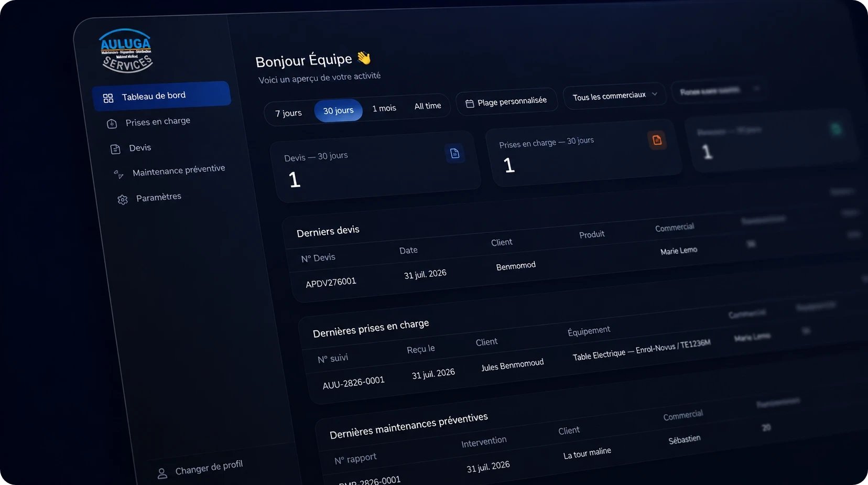Click the document icon beside Devis in sidebar

tap(115, 149)
